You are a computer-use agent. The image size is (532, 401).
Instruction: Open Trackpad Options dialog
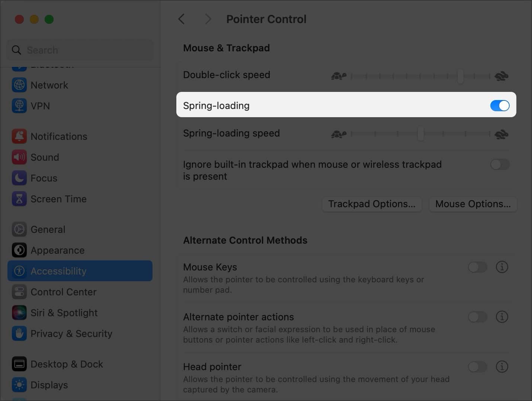(x=372, y=204)
